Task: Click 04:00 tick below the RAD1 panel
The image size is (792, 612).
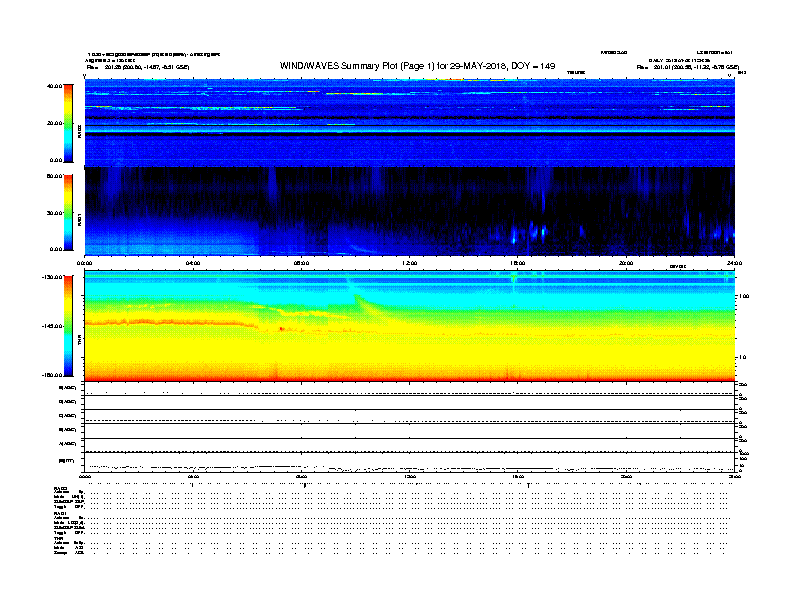Action: [193, 263]
